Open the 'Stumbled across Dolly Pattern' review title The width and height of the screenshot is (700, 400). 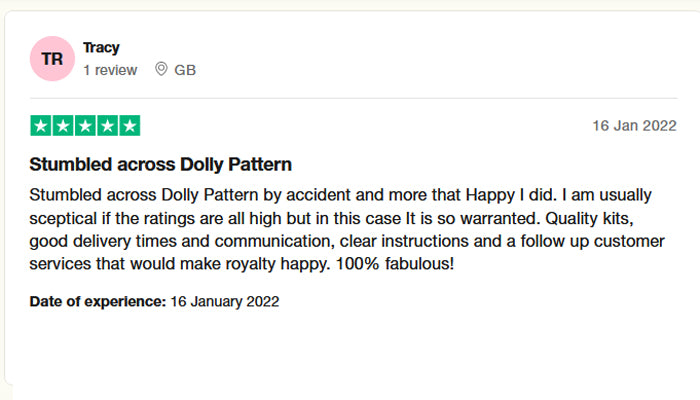tap(160, 164)
